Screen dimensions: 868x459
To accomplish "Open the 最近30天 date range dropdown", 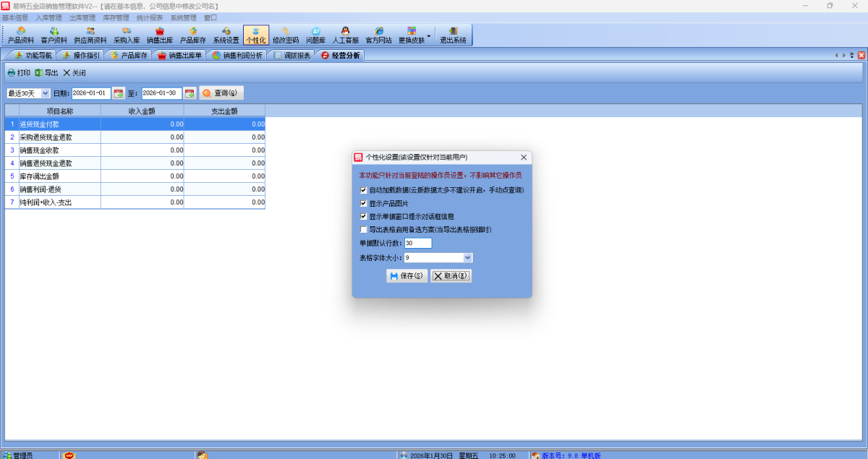I will 46,93.
